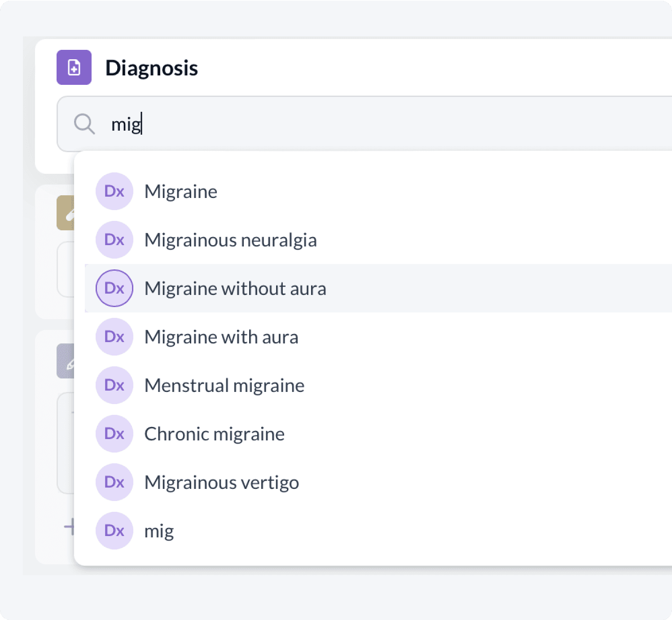Click the gray pen section icon at left
Image resolution: width=672 pixels, height=620 pixels.
(x=66, y=361)
